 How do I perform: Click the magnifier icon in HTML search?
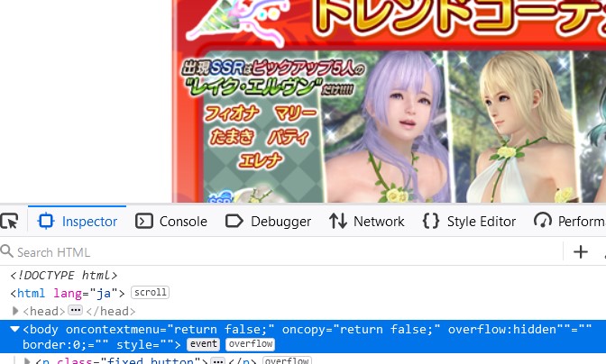7,251
